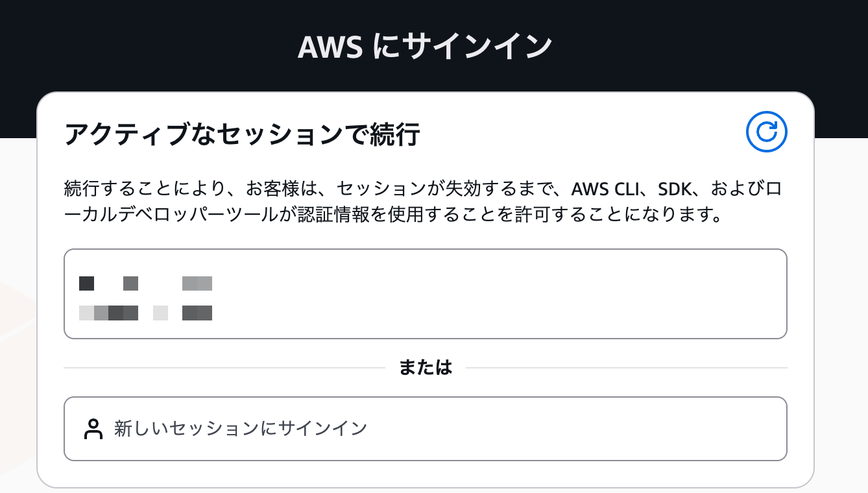This screenshot has width=868, height=493.
Task: Select the または divider label area
Action: (425, 367)
